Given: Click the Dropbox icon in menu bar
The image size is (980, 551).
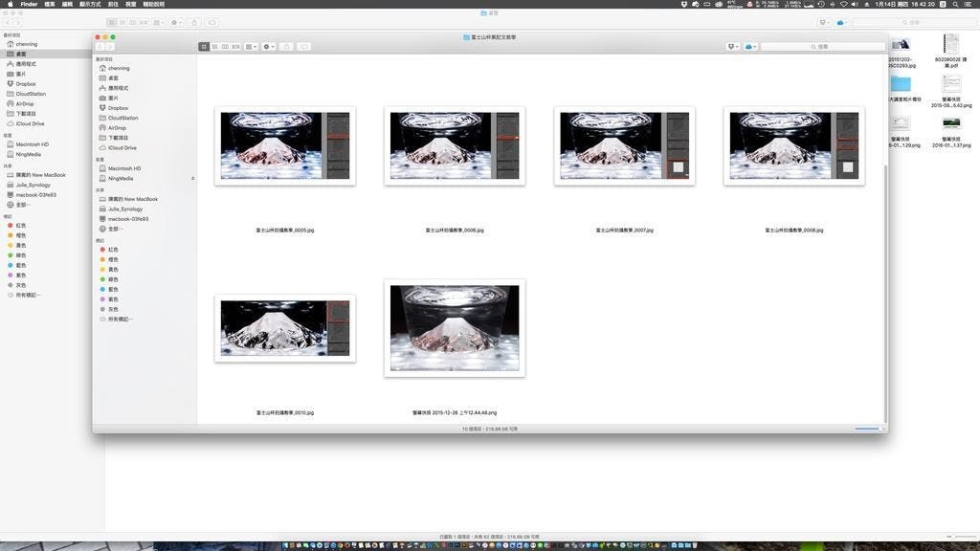Looking at the screenshot, I should click(683, 5).
